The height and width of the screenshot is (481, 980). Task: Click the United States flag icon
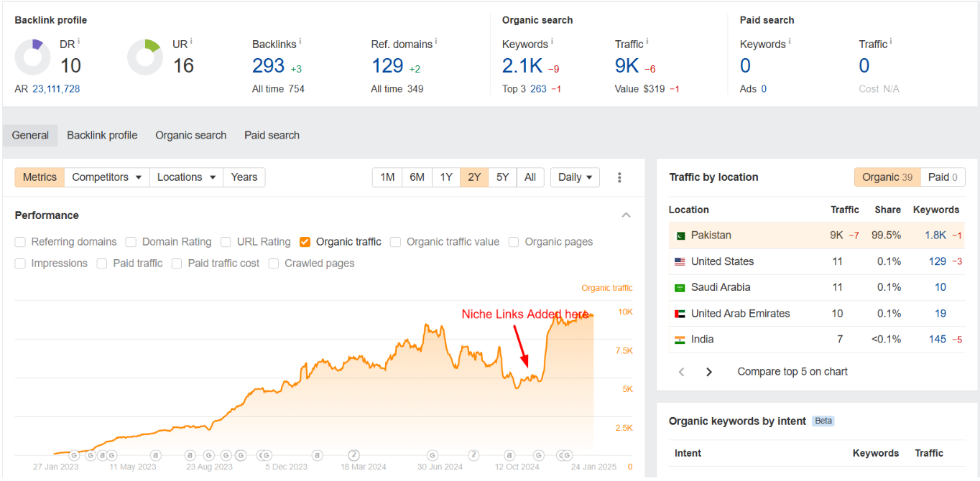click(680, 262)
